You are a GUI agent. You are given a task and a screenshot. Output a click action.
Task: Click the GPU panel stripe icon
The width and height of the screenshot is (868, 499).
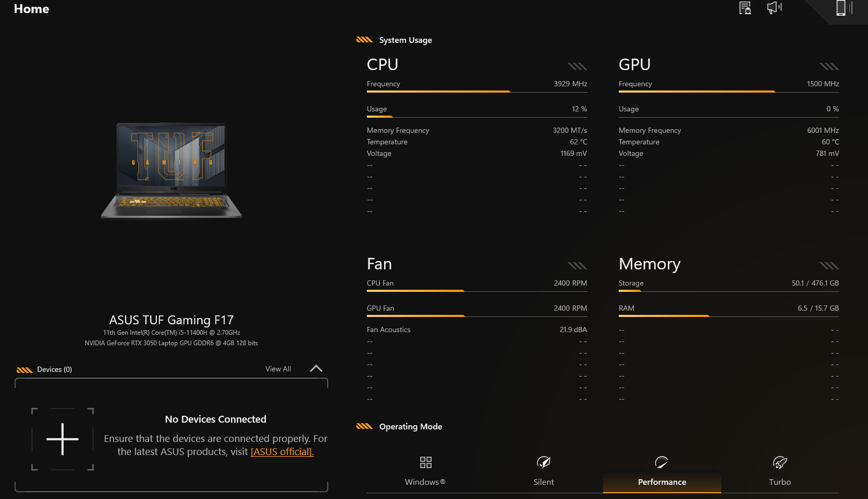(x=829, y=66)
